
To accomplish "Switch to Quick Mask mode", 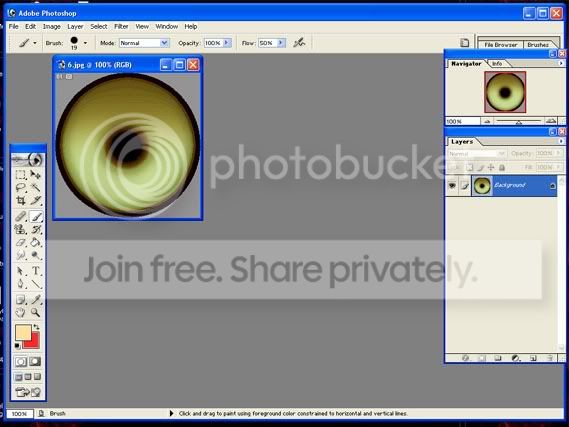I will coord(36,362).
